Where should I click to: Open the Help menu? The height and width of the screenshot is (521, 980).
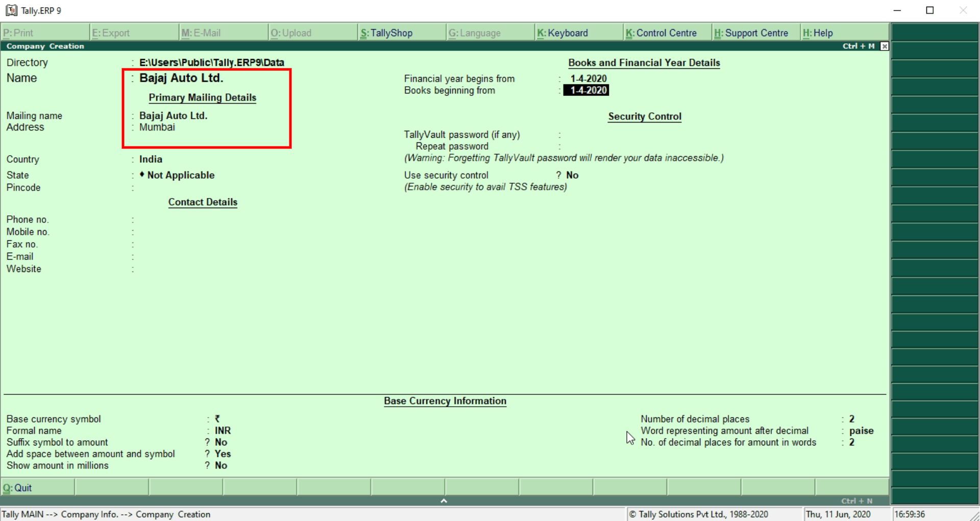[818, 33]
